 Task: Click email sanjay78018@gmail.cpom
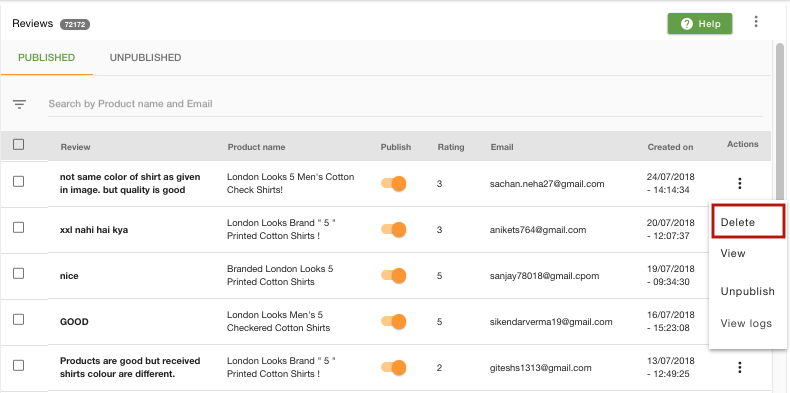coord(545,276)
